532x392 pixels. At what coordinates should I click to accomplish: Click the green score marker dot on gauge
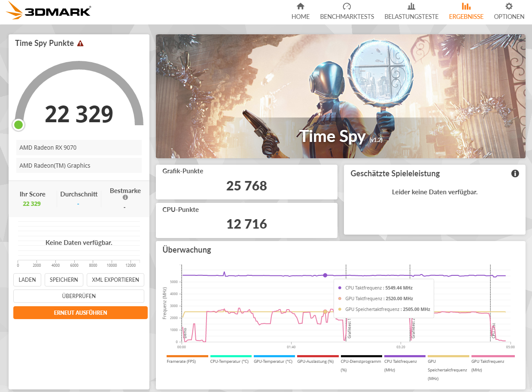point(18,125)
